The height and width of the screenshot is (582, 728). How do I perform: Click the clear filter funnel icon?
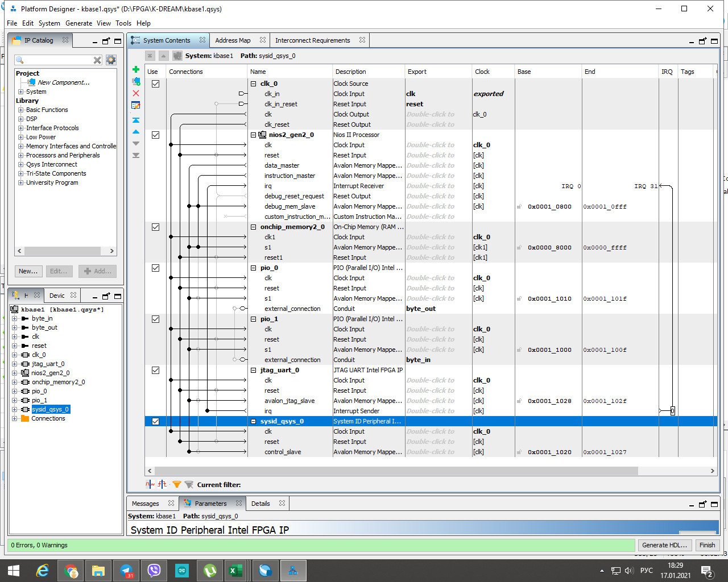(189, 484)
